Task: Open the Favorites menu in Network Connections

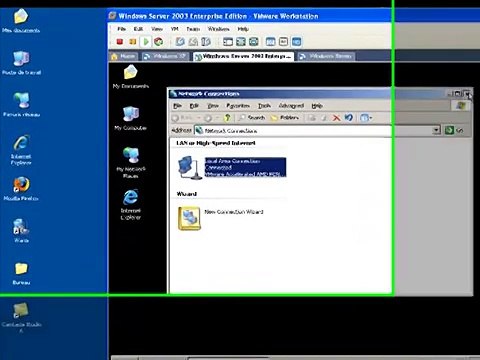Action: pos(238,106)
